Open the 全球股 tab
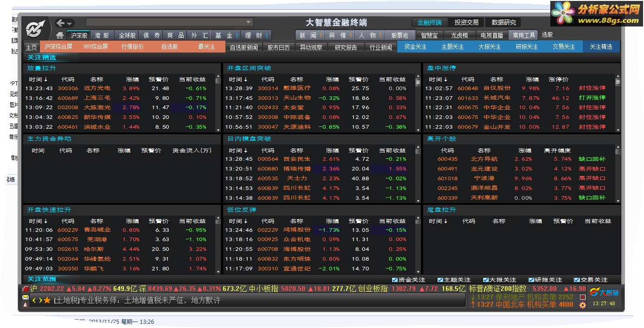644x328 pixels. 127,35
